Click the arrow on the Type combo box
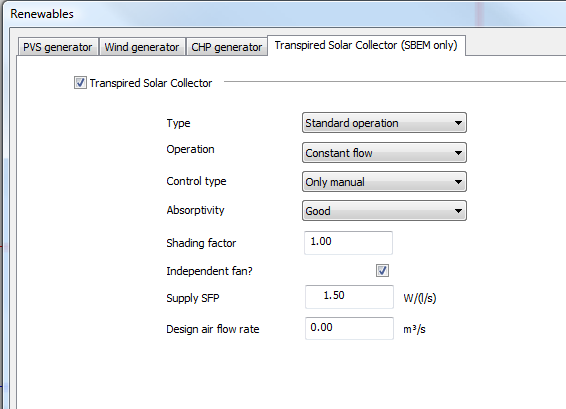 coord(458,123)
